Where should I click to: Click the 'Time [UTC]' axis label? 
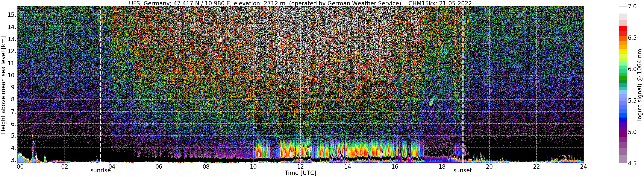pos(300,173)
